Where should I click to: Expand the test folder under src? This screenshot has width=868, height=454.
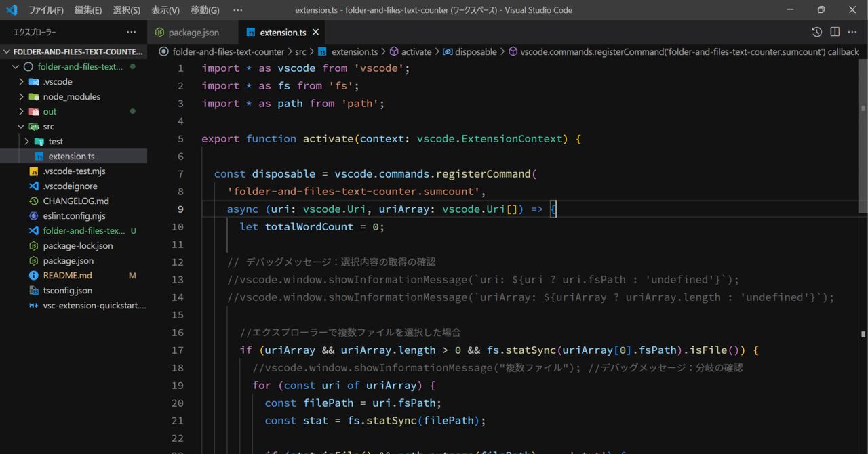(x=26, y=141)
